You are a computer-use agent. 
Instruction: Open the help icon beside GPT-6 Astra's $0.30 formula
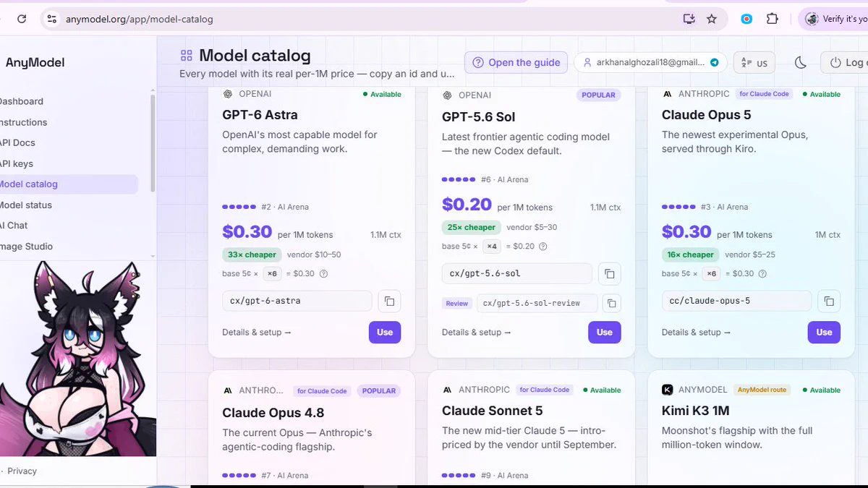[x=323, y=274]
